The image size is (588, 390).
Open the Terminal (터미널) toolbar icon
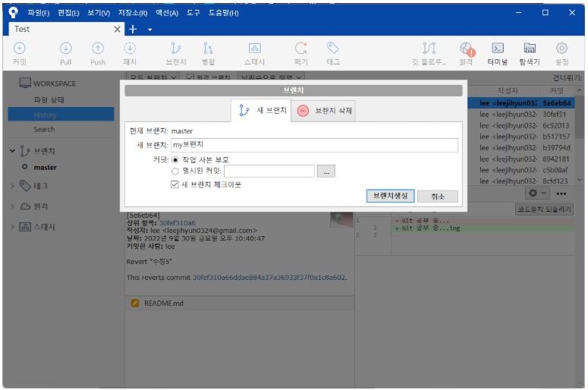point(498,49)
